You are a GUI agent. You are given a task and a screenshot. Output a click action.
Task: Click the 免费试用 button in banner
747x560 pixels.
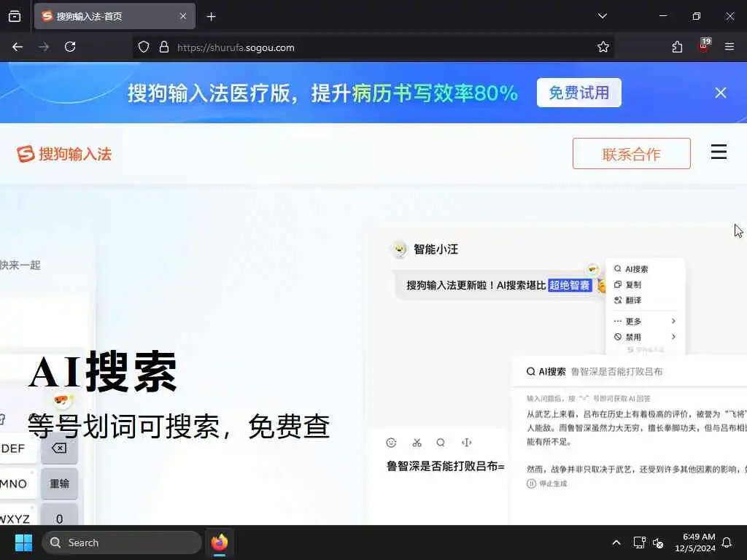tap(578, 93)
